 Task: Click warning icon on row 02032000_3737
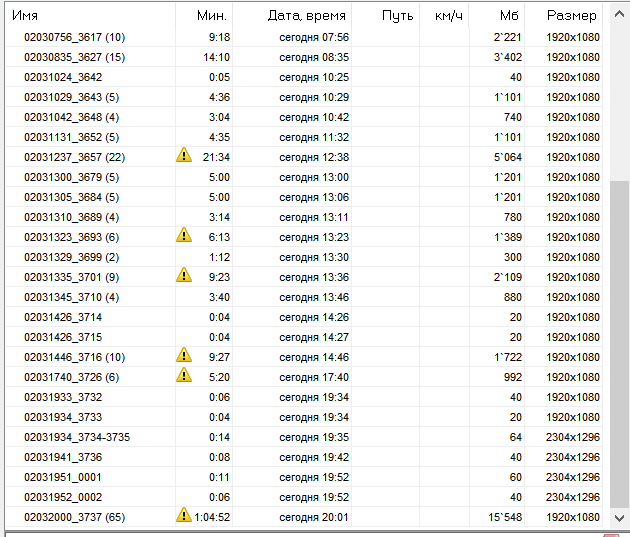point(183,515)
